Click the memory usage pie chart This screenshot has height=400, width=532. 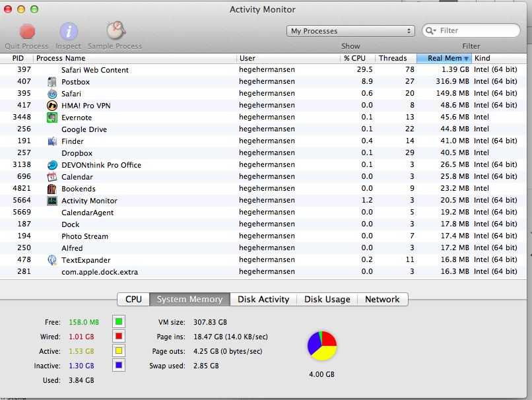click(x=322, y=346)
